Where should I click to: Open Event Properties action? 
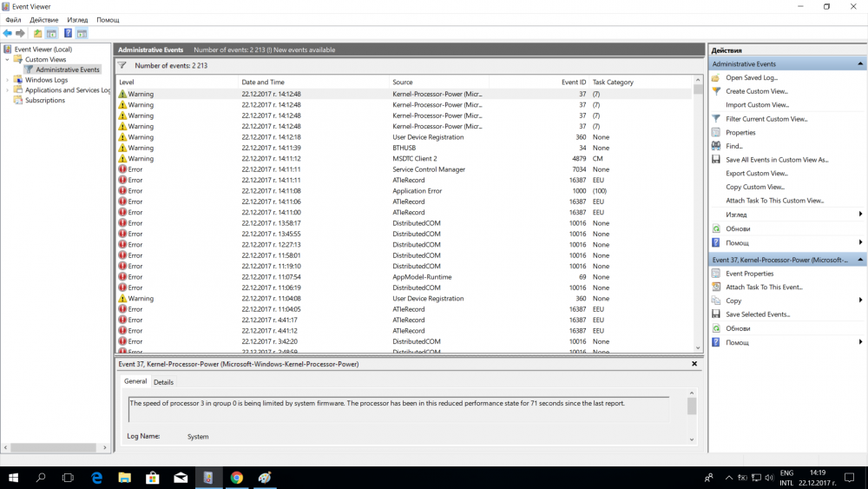(x=750, y=274)
